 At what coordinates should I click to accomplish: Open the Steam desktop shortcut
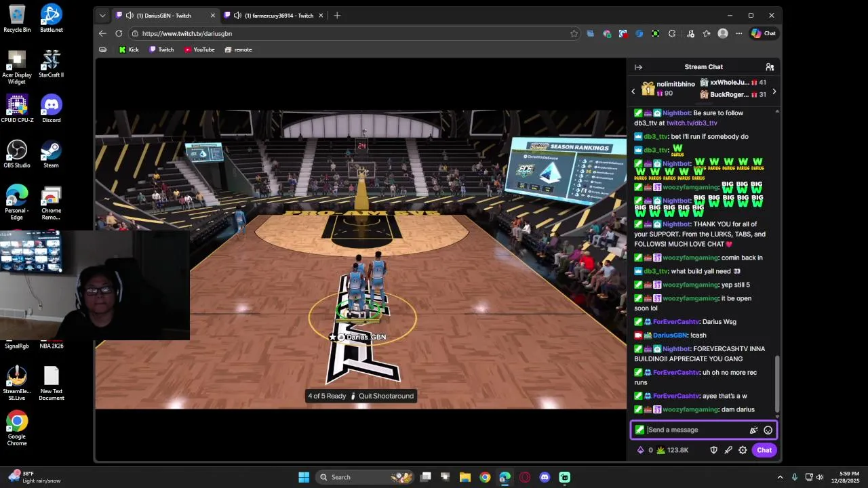pyautogui.click(x=51, y=154)
